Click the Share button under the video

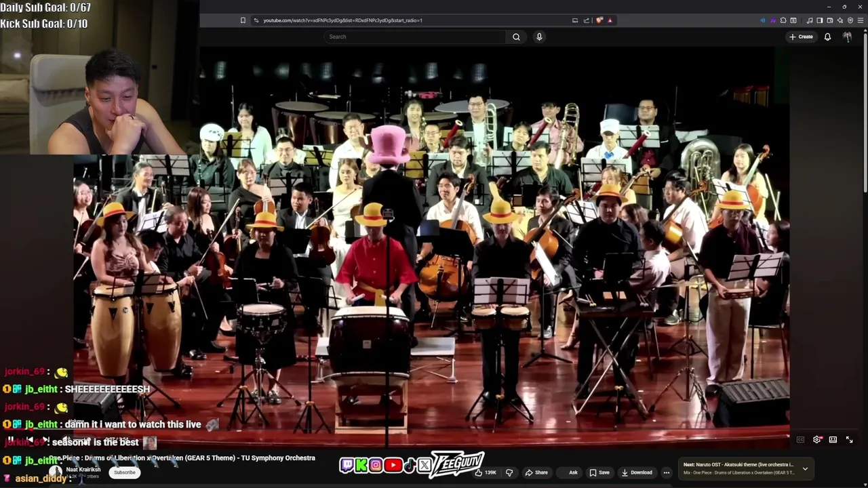[536, 472]
